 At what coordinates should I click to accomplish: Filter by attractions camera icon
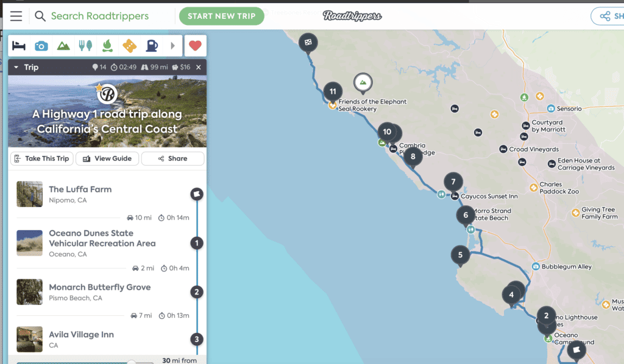click(41, 46)
